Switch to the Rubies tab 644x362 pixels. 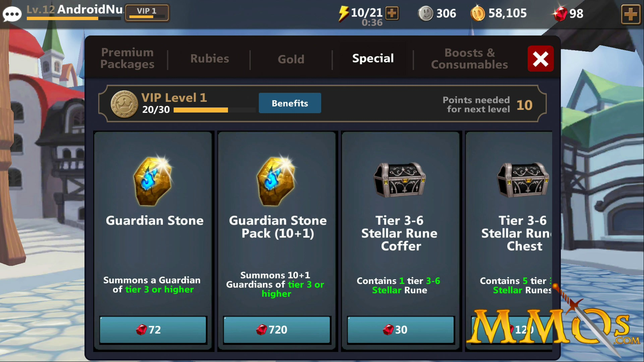(210, 59)
